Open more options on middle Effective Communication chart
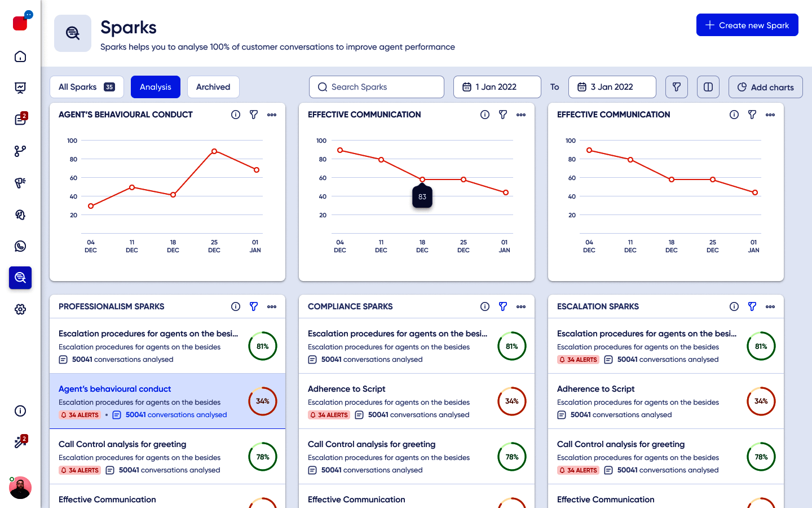The height and width of the screenshot is (508, 812). (x=521, y=115)
